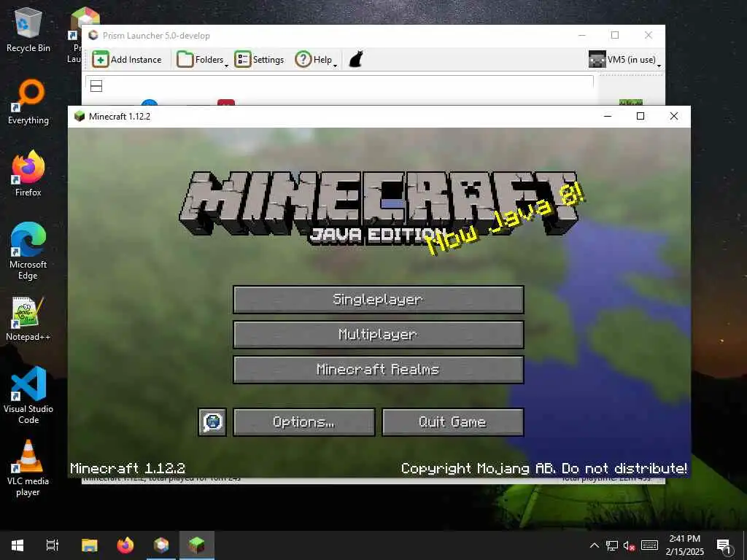Show hidden system tray icons
This screenshot has height=560, width=747.
[x=594, y=545]
